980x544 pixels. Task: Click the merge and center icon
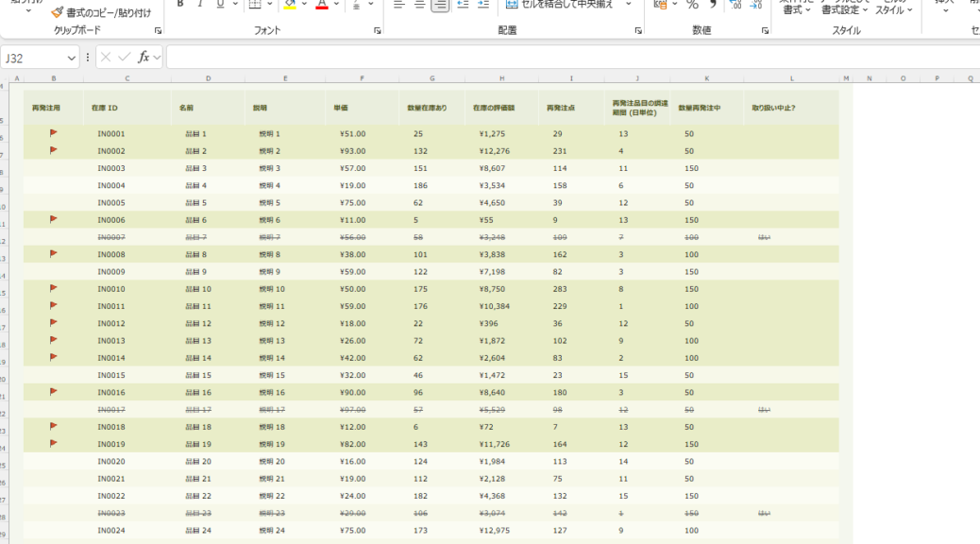510,5
